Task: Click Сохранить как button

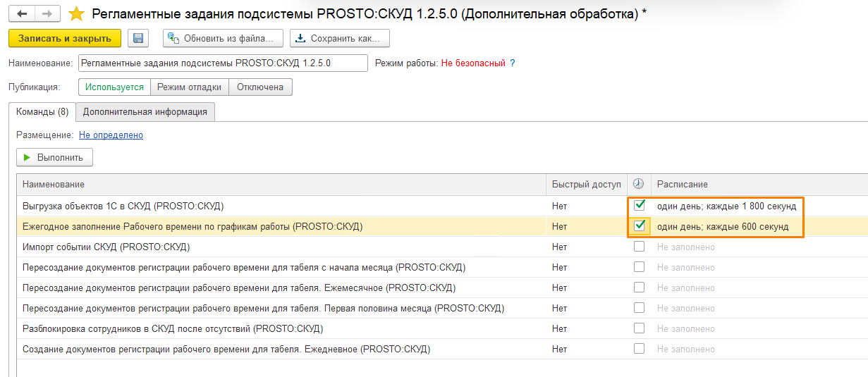Action: coord(340,38)
